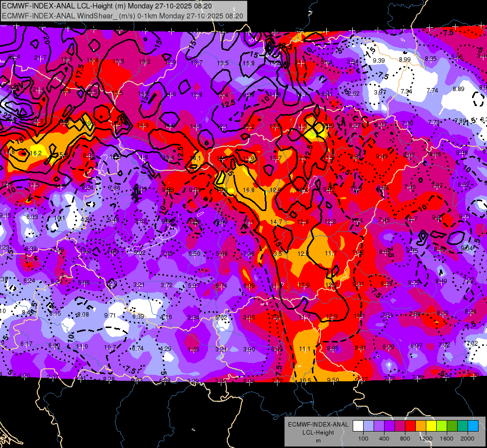Click the grid value 13.9
This screenshot has width=487, height=448.
[x=304, y=285]
